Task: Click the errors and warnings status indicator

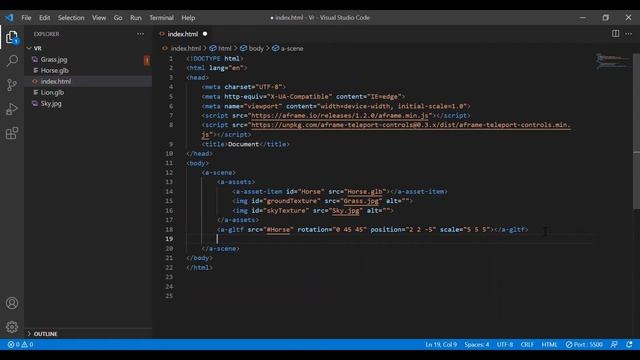Action: tap(20, 344)
